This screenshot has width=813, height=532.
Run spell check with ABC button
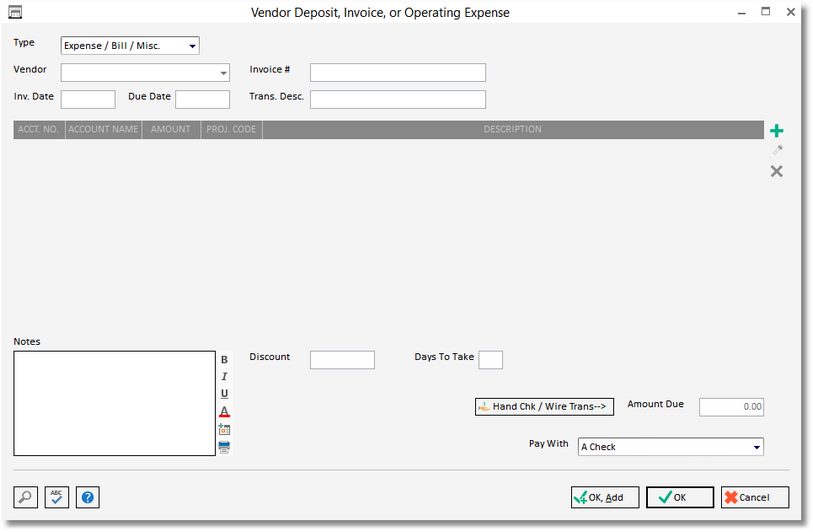(57, 497)
